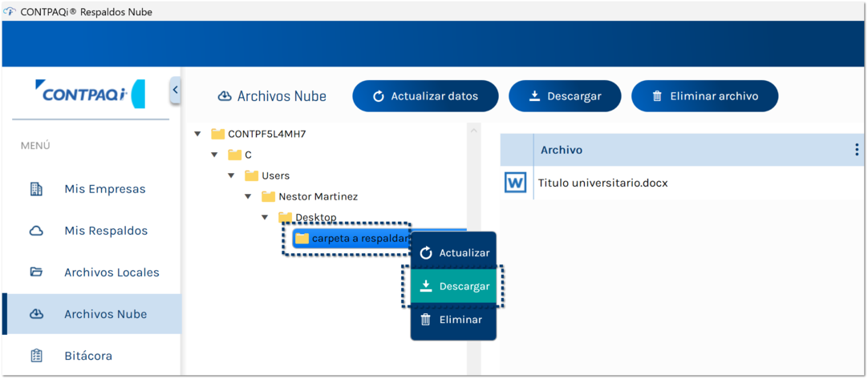Click the Archivos Locales folder icon
Screen dimensions: 868x379
pyautogui.click(x=36, y=272)
